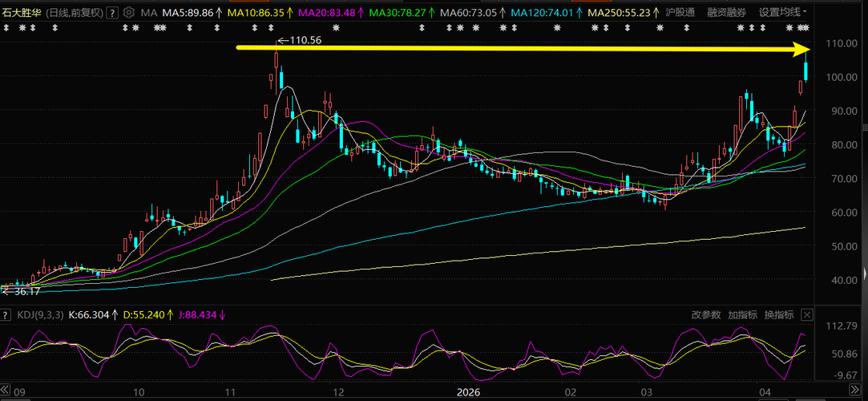Click the 09 month marker on timeline
The width and height of the screenshot is (868, 401).
(x=18, y=392)
